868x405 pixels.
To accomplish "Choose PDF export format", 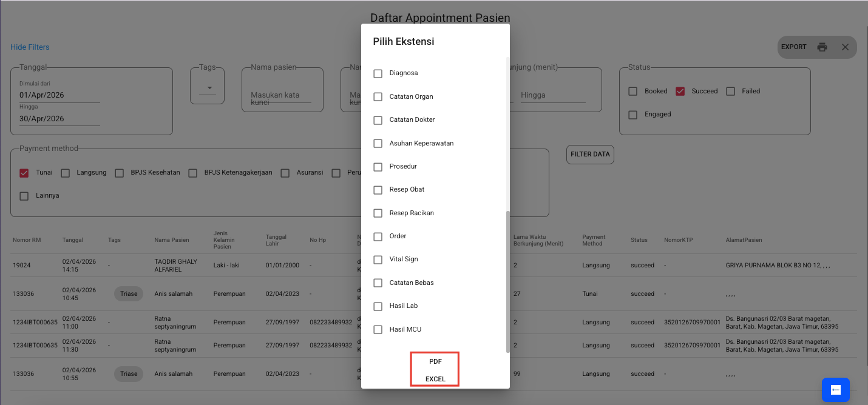I will tap(435, 361).
